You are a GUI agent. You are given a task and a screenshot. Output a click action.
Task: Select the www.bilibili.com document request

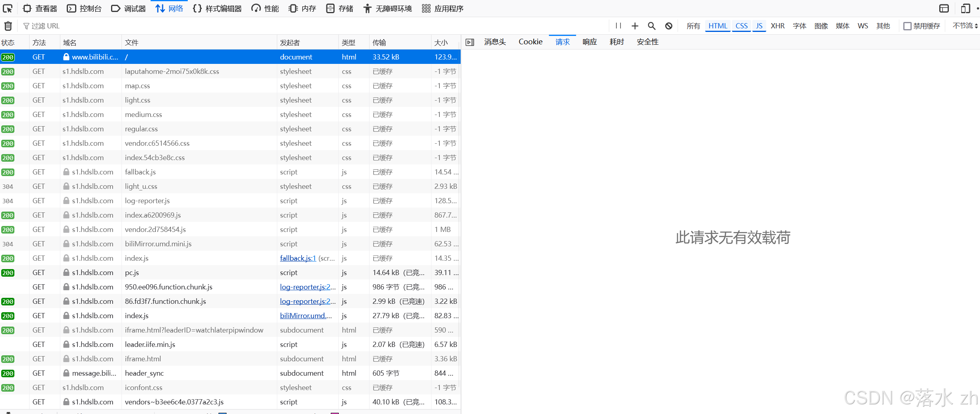[230, 57]
